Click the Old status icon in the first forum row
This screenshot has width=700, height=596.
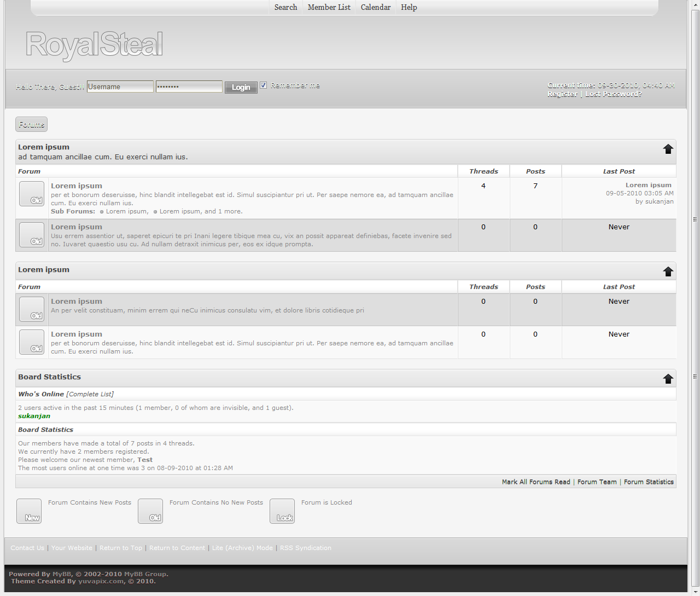(32, 194)
